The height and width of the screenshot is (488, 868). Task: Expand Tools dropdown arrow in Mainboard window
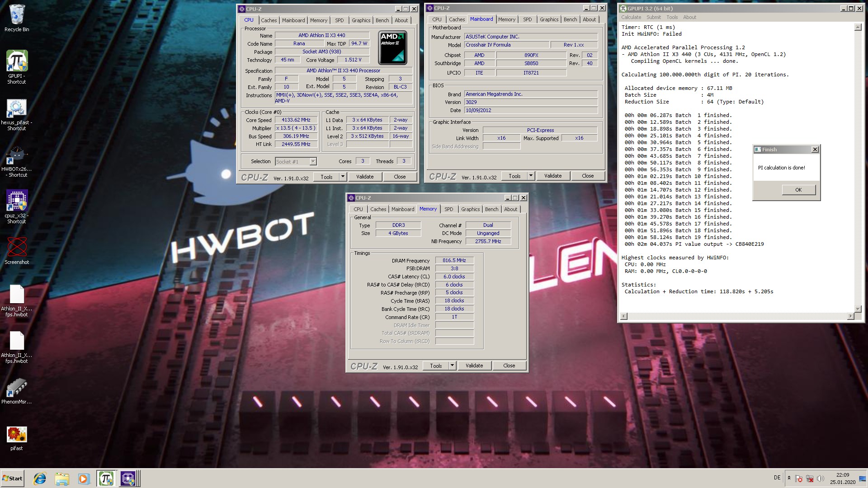(531, 176)
